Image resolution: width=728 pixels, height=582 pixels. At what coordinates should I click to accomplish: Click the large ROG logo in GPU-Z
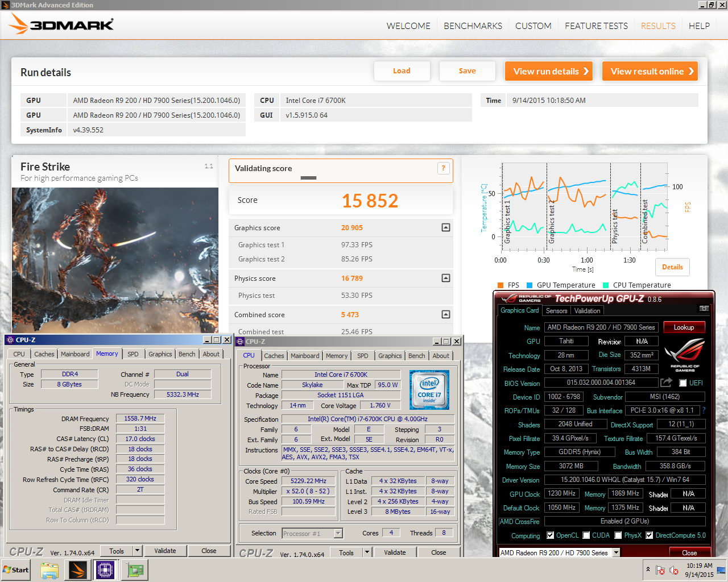[x=684, y=355]
